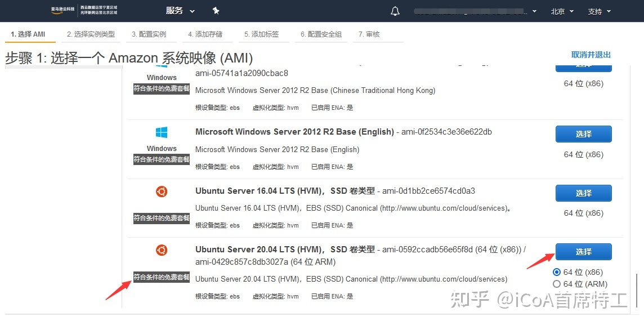This screenshot has width=644, height=325.
Task: Click ami-05741a1a2090cbac8 ID text
Action: [242, 74]
